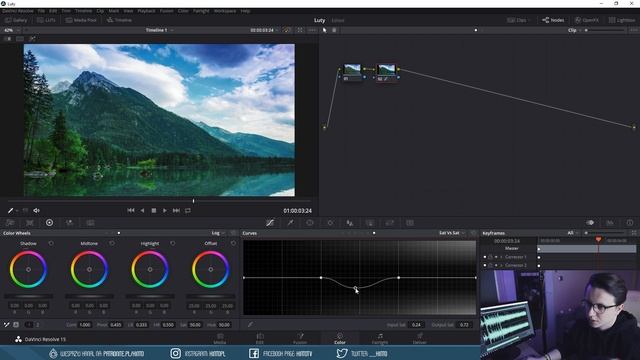This screenshot has height=360, width=640.
Task: Open the LUTs panel
Action: click(46, 20)
